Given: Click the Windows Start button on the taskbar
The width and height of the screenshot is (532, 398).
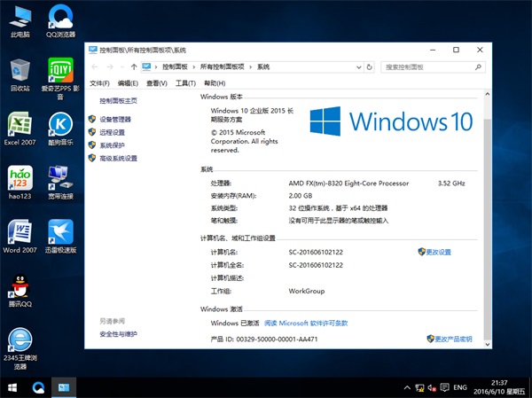Looking at the screenshot, I should click(12, 388).
